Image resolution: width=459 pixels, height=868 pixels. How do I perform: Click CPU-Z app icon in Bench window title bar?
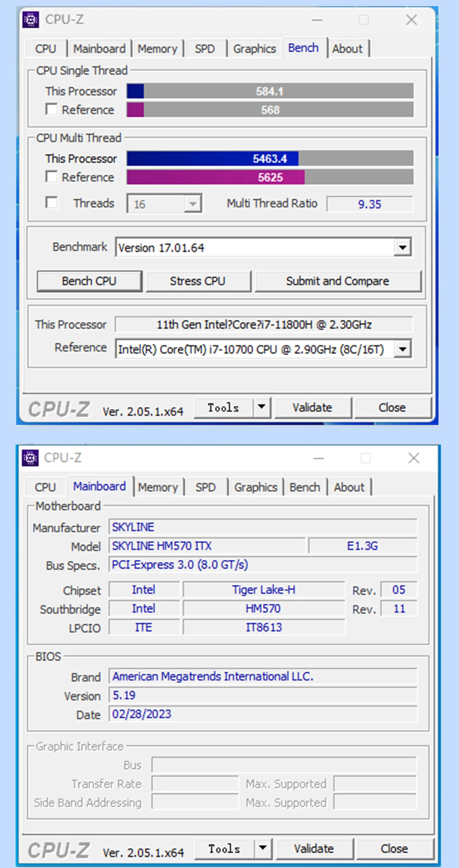point(31,20)
